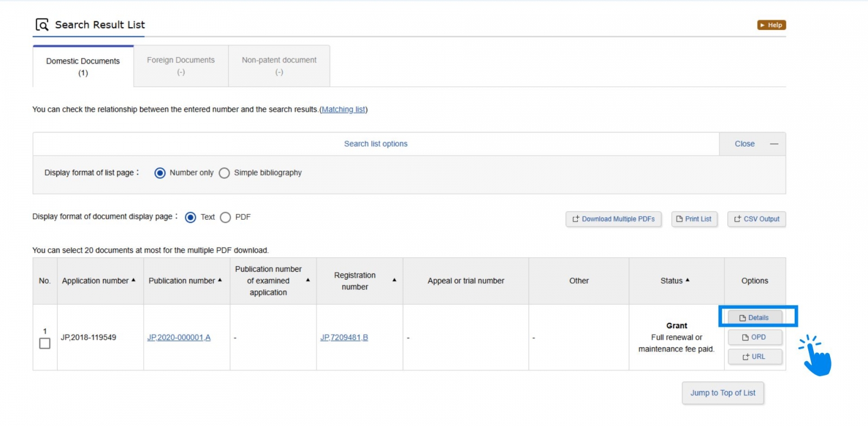The width and height of the screenshot is (868, 426).
Task: Click the Search Result List magnifier icon
Action: [x=42, y=25]
